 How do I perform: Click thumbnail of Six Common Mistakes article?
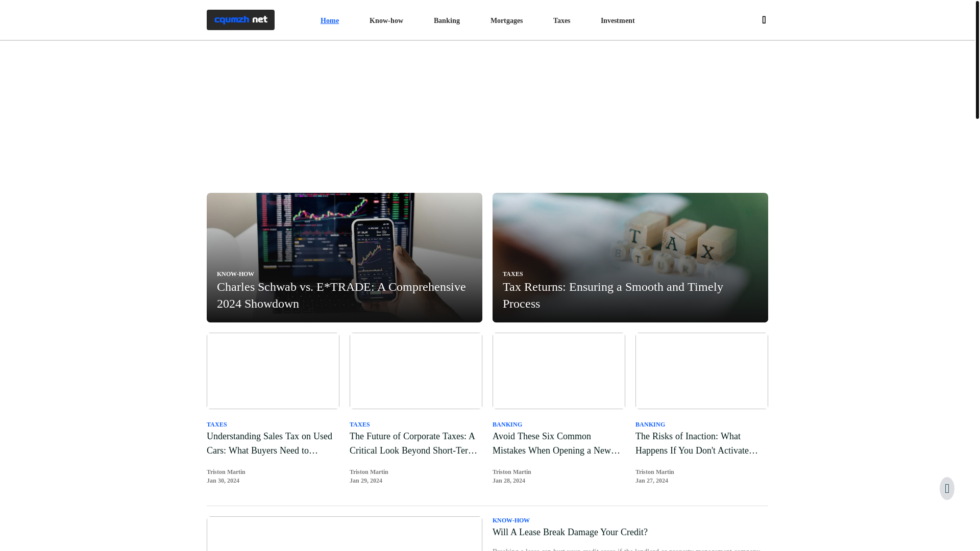[559, 371]
